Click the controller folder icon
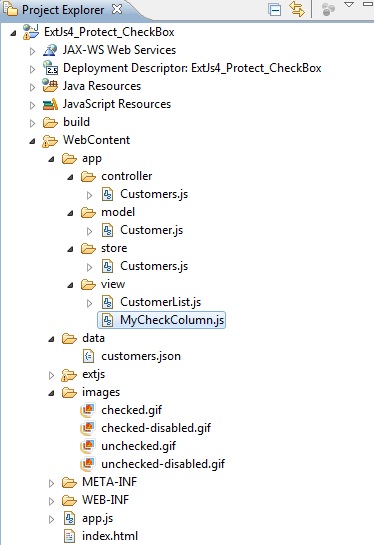This screenshot has width=374, height=545. 88,177
